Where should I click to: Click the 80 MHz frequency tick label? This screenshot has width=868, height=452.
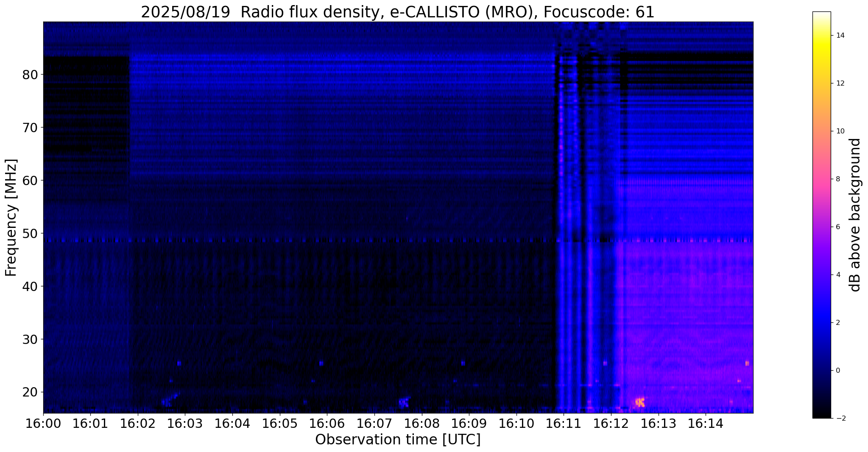coord(30,75)
